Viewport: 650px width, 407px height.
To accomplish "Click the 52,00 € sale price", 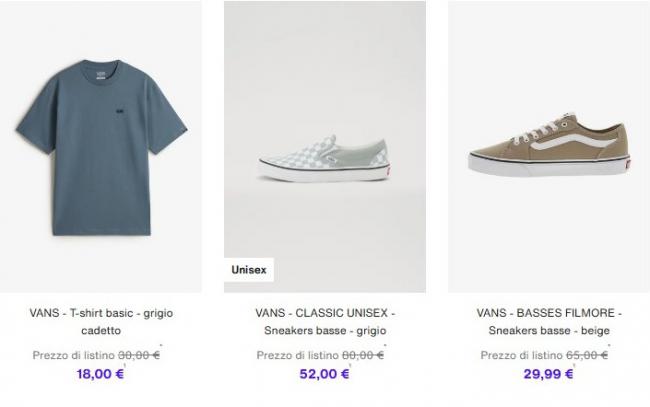I will click(x=324, y=374).
